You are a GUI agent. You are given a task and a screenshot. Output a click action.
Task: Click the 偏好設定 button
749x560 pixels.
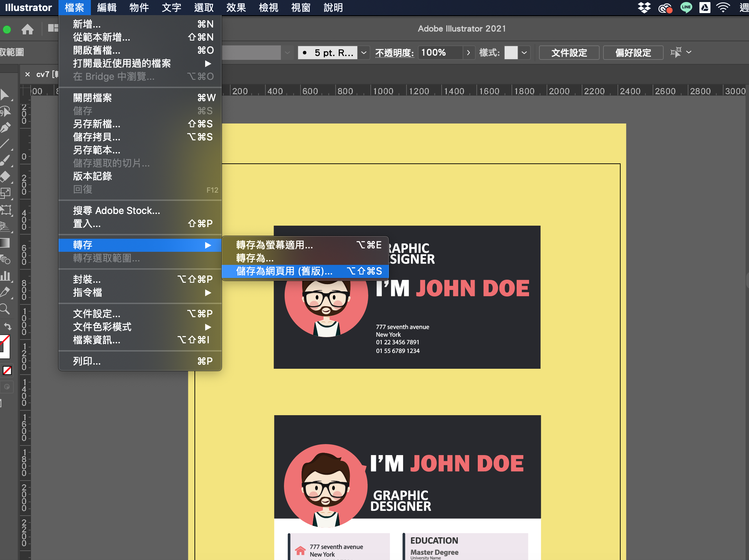(633, 53)
